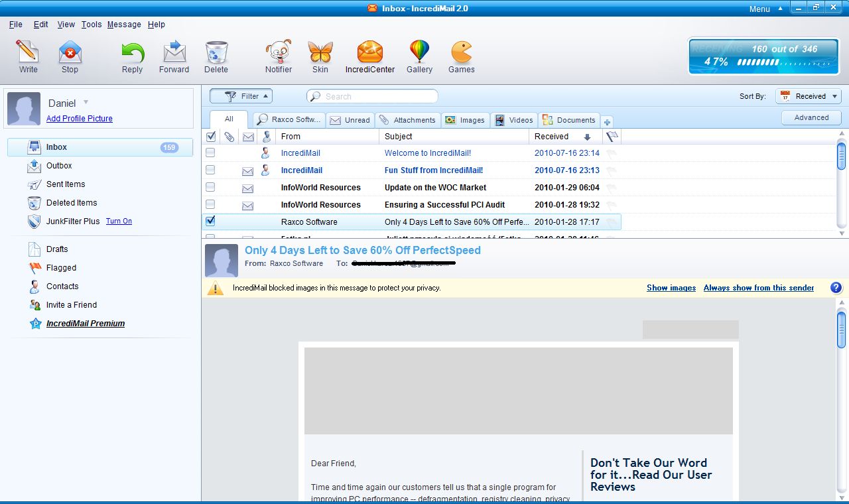Check the Welcome to IncrediMail message box
This screenshot has width=849, height=504.
[x=210, y=153]
